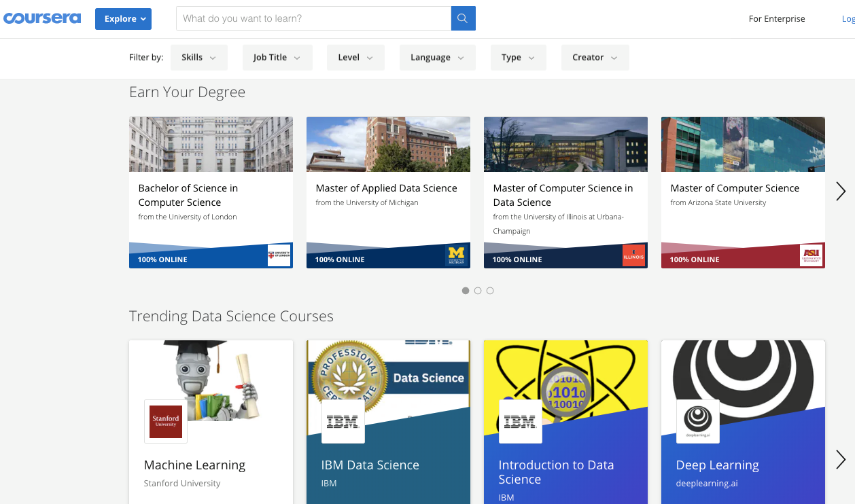The width and height of the screenshot is (855, 504).
Task: Click 'Trending Data Science Courses' heading
Action: (232, 317)
